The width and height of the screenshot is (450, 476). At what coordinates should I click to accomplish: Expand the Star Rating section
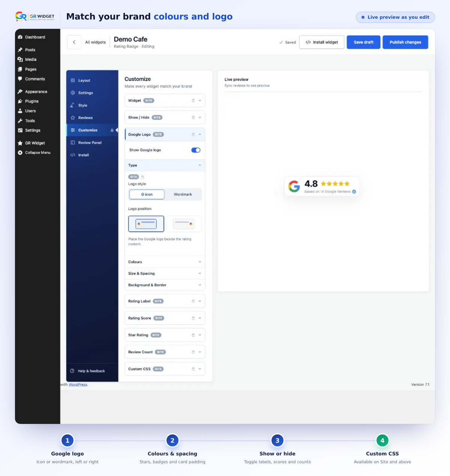click(165, 335)
